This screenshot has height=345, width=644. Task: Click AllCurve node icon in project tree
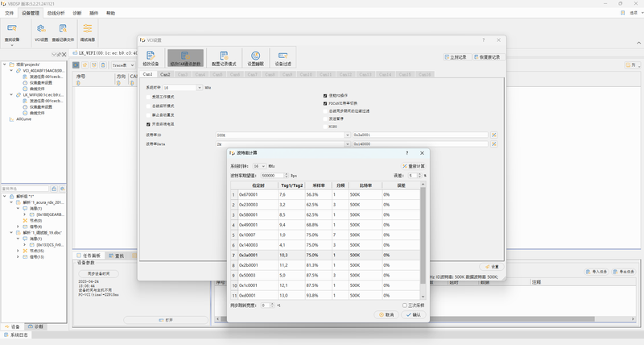point(11,119)
